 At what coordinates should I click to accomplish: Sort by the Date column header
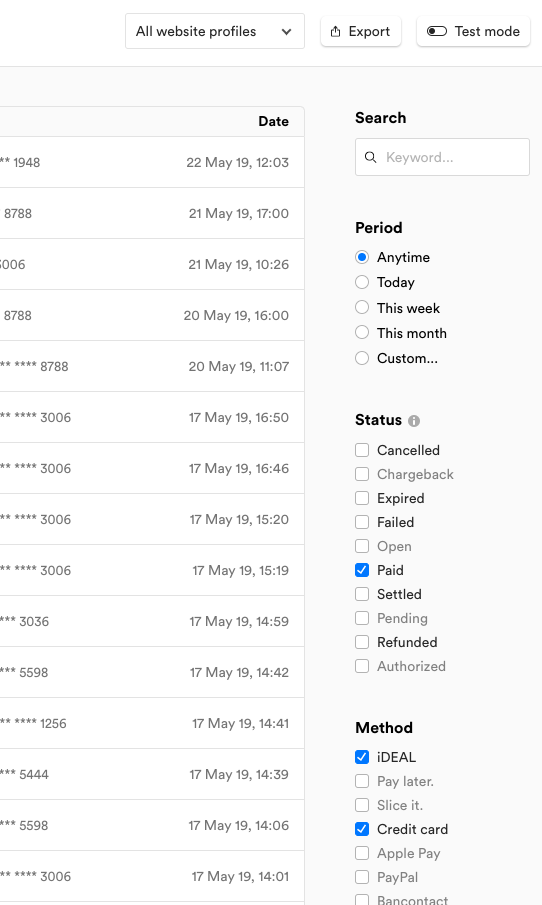pyautogui.click(x=273, y=121)
